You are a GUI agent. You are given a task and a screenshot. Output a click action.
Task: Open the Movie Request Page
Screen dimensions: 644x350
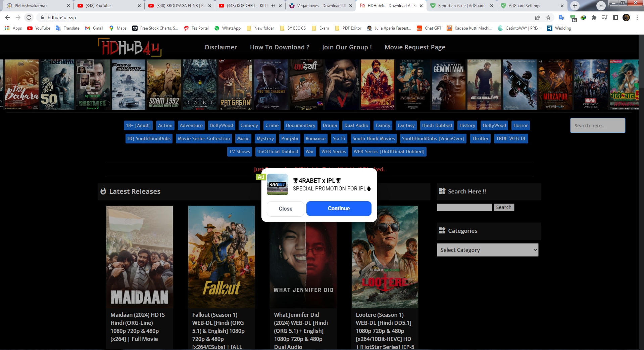(x=415, y=47)
